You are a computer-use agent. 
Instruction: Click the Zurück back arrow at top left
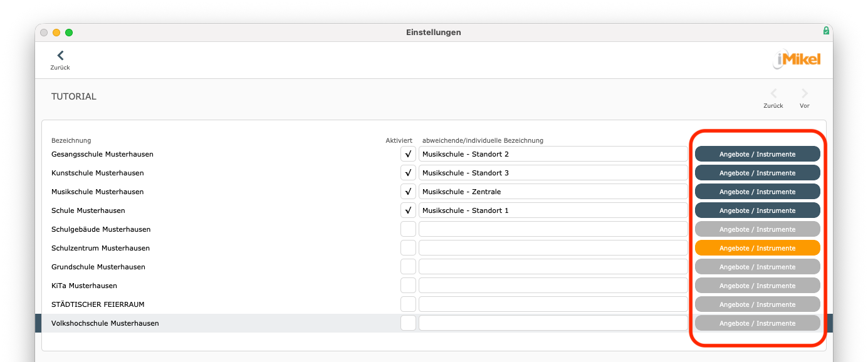point(60,56)
